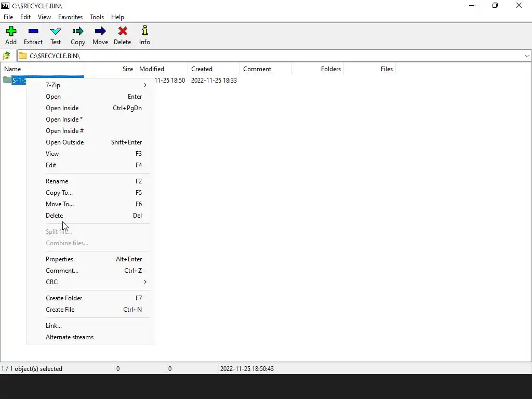Viewport: 532px width, 399px height.
Task: Click the created date 2022-11-25 18:33
Action: point(214,81)
